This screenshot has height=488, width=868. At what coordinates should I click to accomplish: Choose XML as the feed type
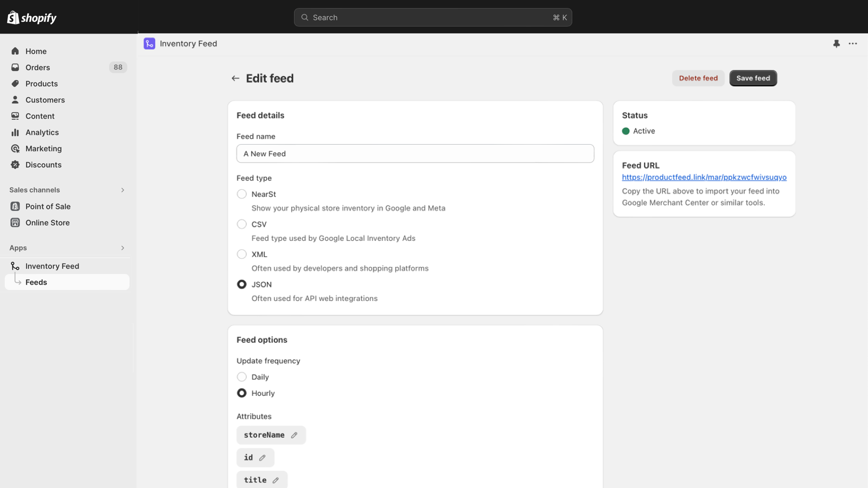(x=241, y=254)
